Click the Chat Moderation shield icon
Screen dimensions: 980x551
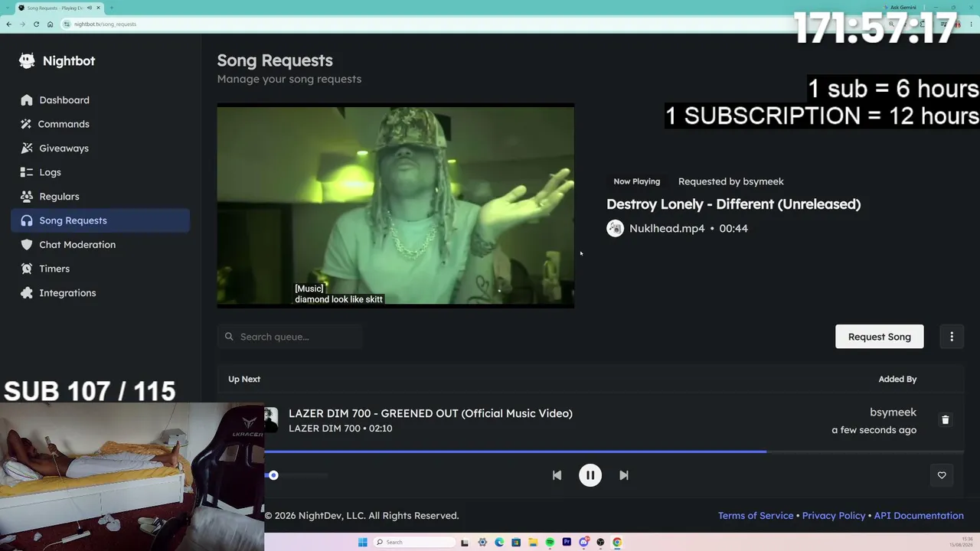coord(27,245)
